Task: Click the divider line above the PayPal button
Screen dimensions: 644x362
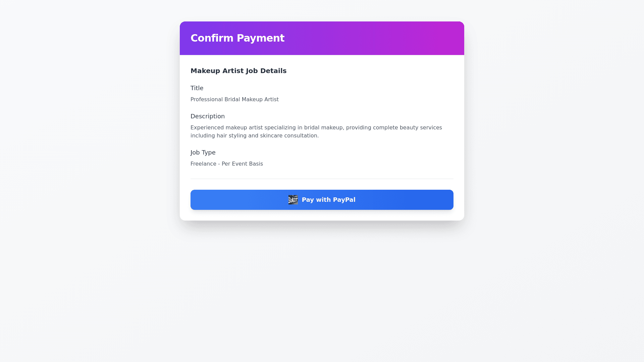Action: tap(322, 179)
